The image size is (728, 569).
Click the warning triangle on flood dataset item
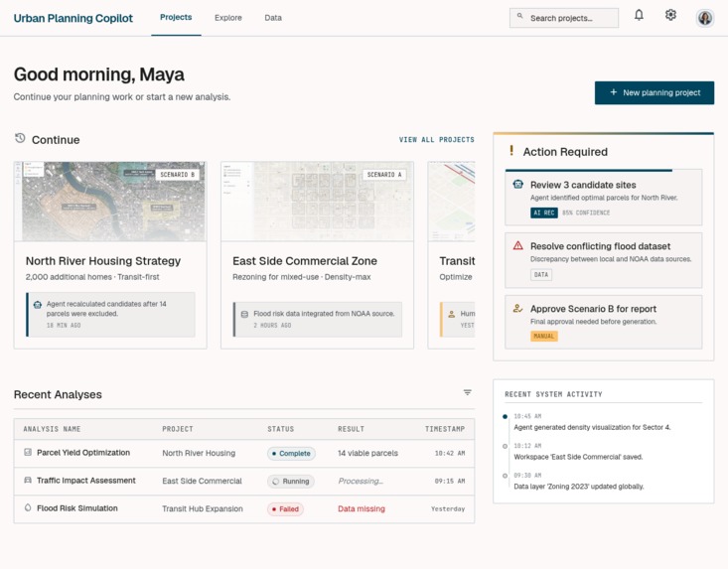pos(517,245)
